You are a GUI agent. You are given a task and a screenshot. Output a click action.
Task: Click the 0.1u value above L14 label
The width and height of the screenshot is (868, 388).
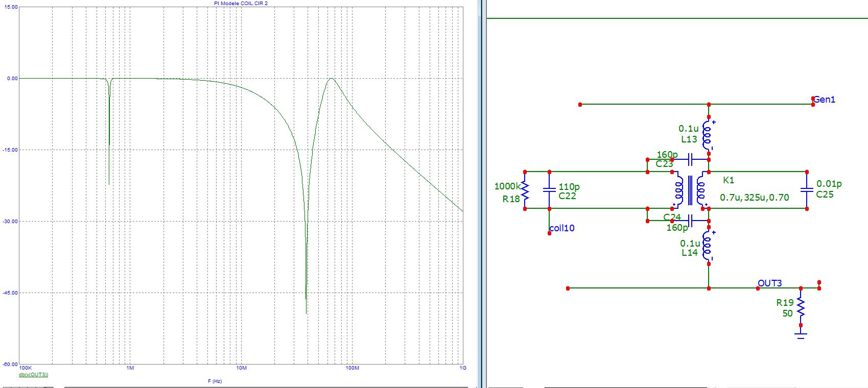[690, 244]
